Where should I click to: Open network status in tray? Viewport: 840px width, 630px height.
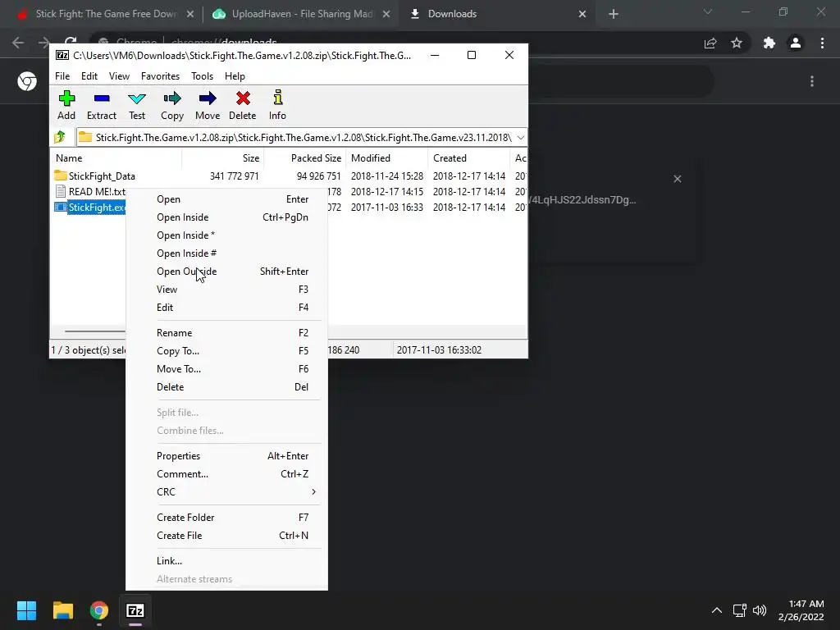(740, 610)
